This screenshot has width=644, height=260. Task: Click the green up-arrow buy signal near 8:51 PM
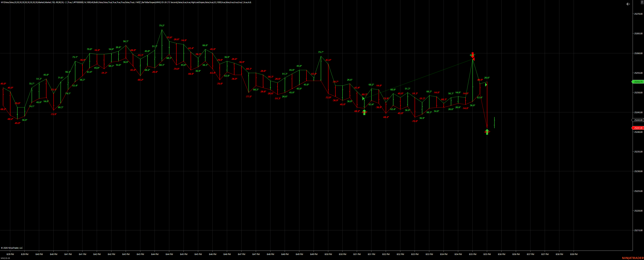pos(364,112)
